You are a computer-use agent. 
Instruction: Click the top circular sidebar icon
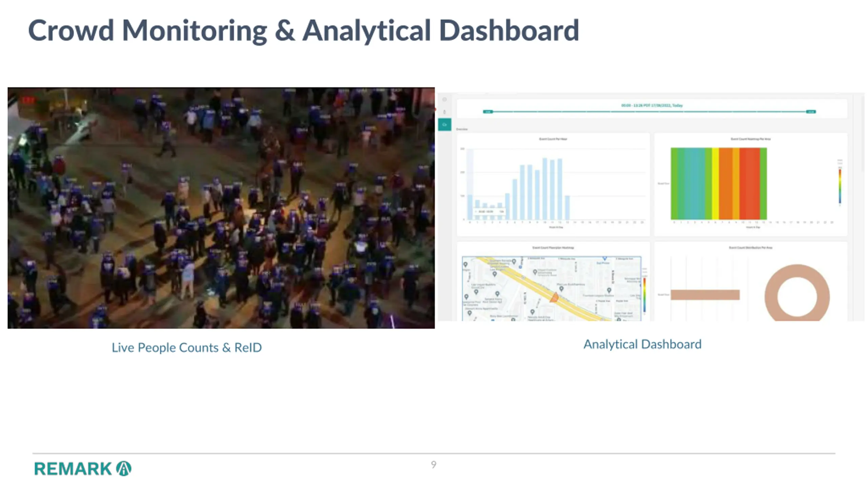(445, 100)
